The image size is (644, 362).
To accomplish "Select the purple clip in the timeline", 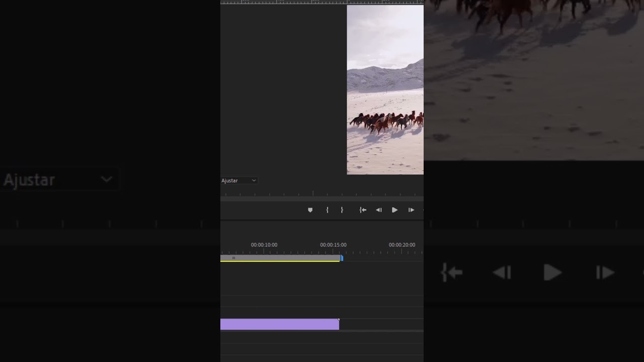I will coord(280,324).
